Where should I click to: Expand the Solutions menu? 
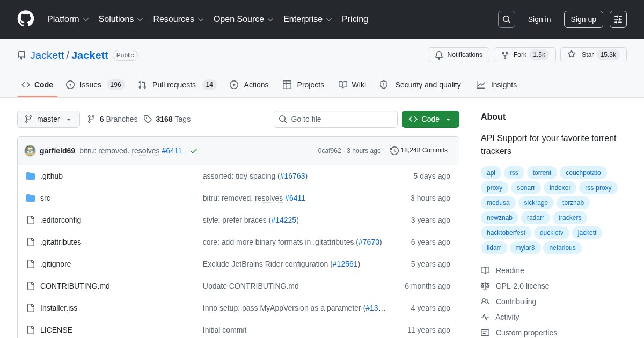(x=121, y=19)
